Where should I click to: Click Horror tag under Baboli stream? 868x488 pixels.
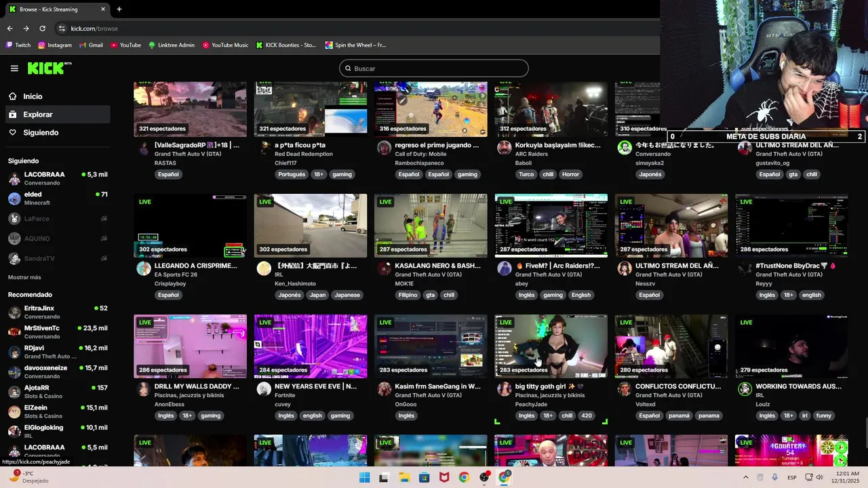(571, 174)
